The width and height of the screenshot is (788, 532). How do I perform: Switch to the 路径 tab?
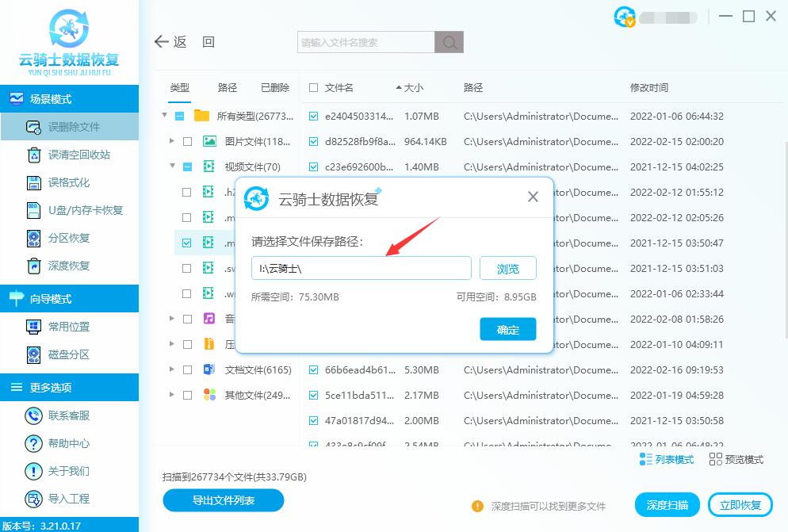point(228,87)
